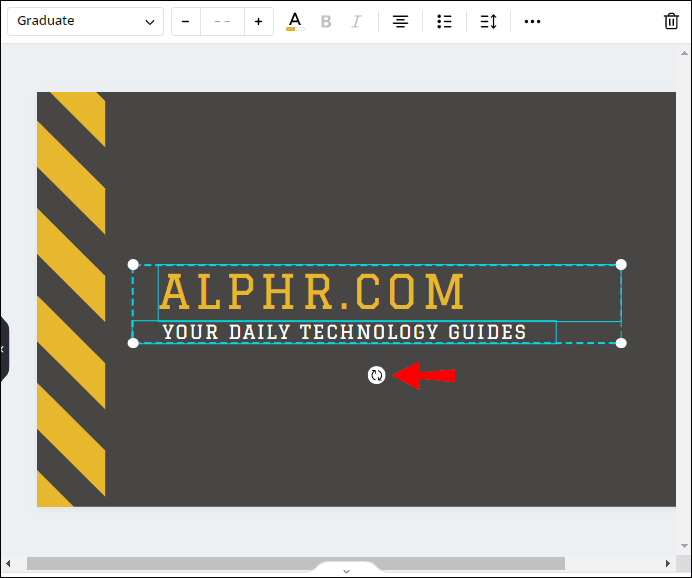Viewport: 692px width, 578px height.
Task: Toggle italic formatting
Action: click(355, 21)
